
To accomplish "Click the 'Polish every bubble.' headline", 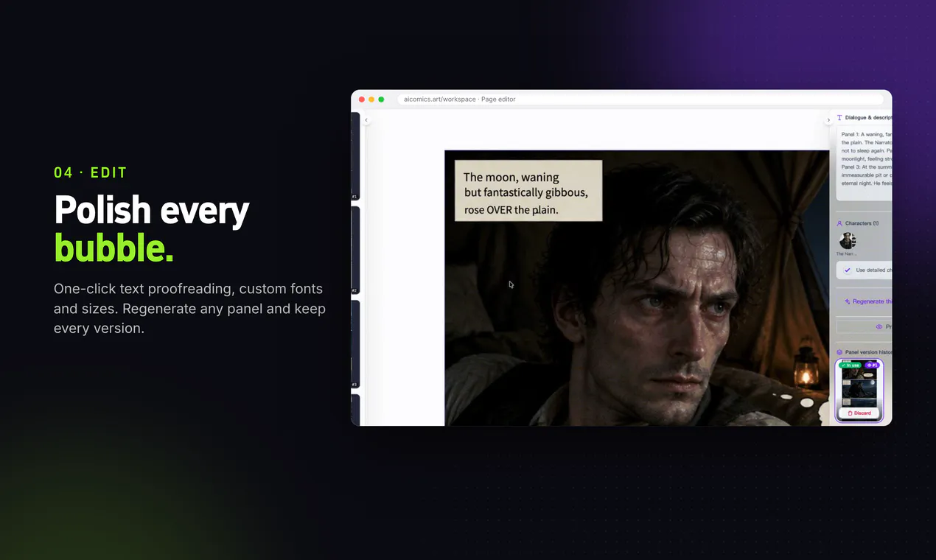I will click(152, 229).
